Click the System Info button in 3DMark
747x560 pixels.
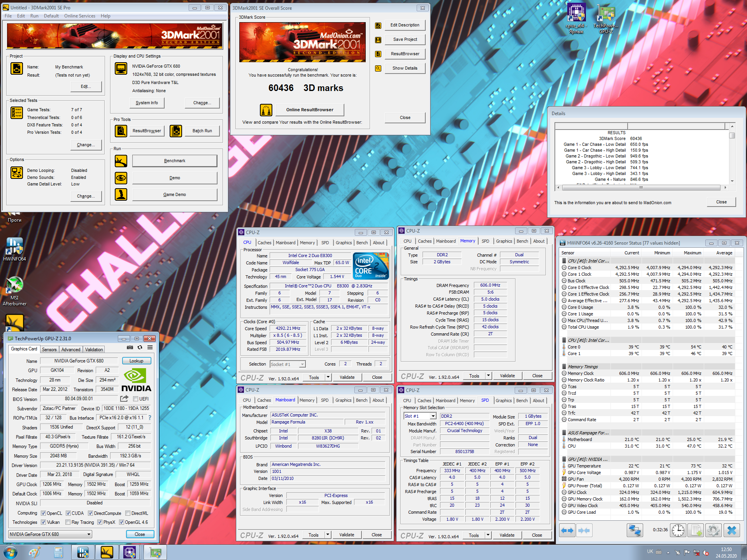pyautogui.click(x=147, y=103)
